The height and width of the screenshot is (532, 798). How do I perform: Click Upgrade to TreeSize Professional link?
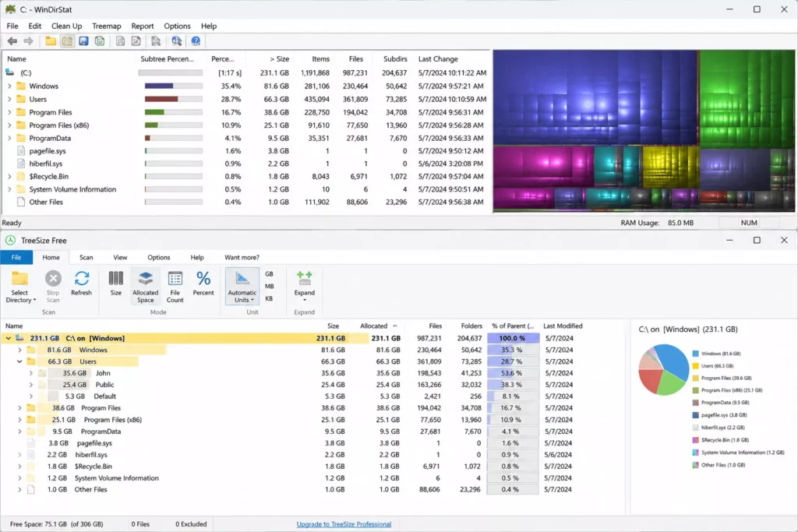click(x=344, y=524)
